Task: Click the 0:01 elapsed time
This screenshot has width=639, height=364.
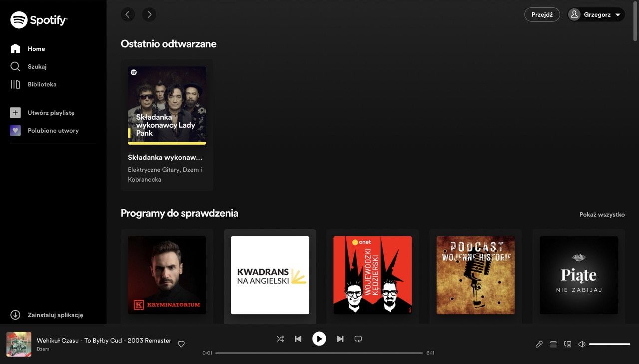Action: (x=207, y=353)
